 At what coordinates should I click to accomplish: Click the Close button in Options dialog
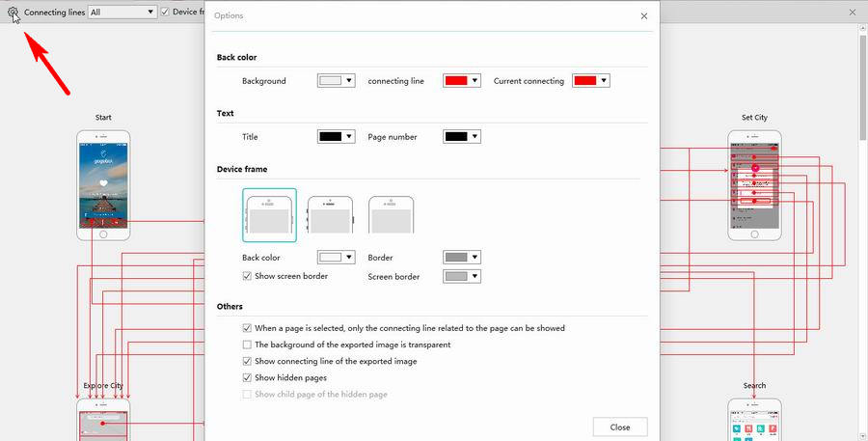pyautogui.click(x=620, y=427)
